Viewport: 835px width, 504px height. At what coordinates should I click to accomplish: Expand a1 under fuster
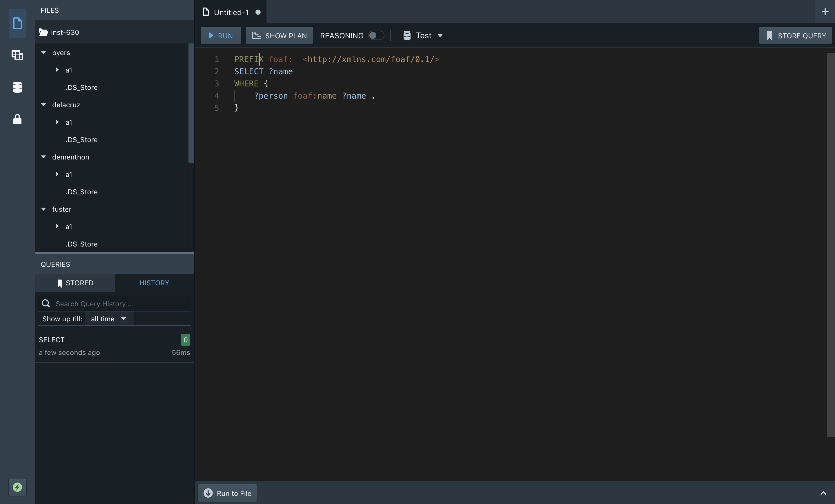click(57, 226)
